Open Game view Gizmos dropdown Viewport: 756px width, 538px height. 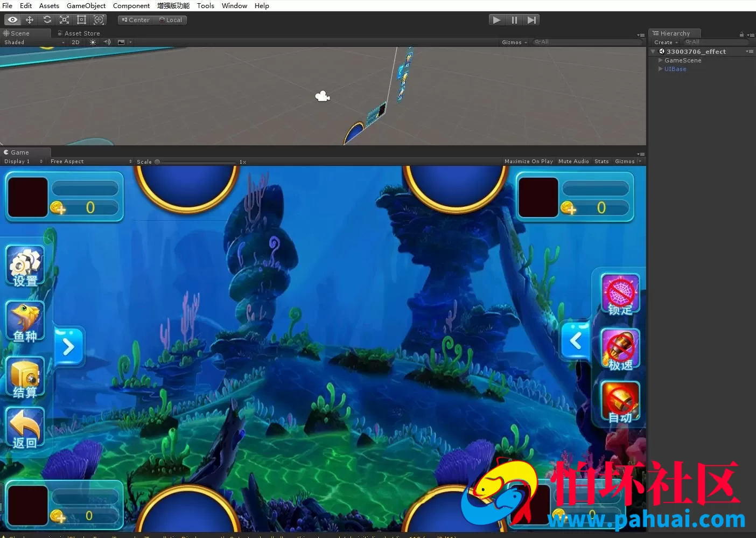click(x=628, y=162)
